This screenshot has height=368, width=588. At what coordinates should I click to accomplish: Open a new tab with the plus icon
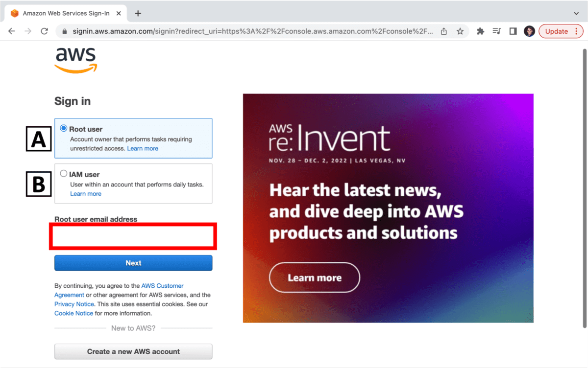pos(138,13)
